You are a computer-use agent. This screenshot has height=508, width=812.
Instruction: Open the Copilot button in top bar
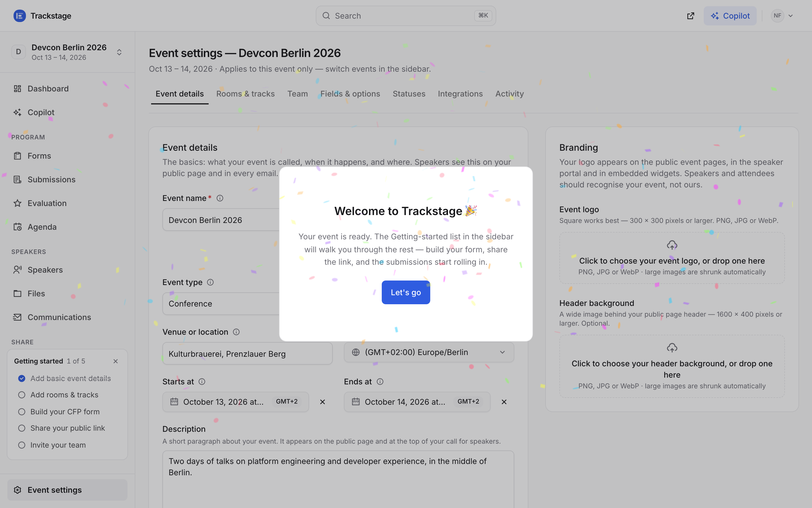[730, 16]
